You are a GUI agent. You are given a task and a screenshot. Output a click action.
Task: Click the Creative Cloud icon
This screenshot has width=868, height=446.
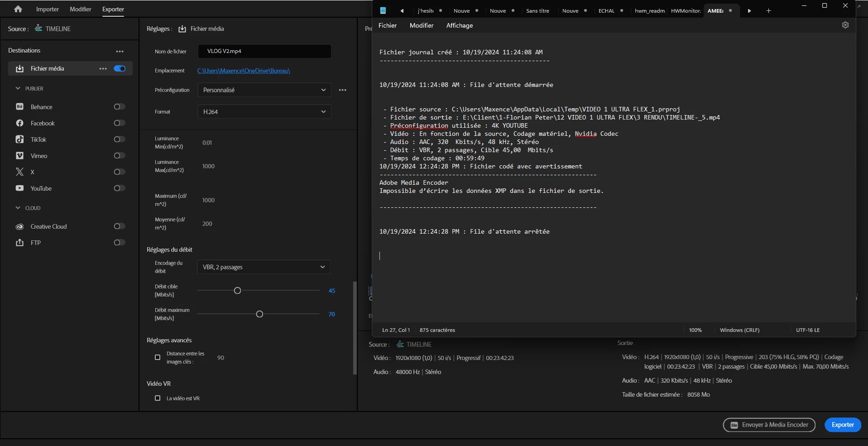[x=19, y=226]
